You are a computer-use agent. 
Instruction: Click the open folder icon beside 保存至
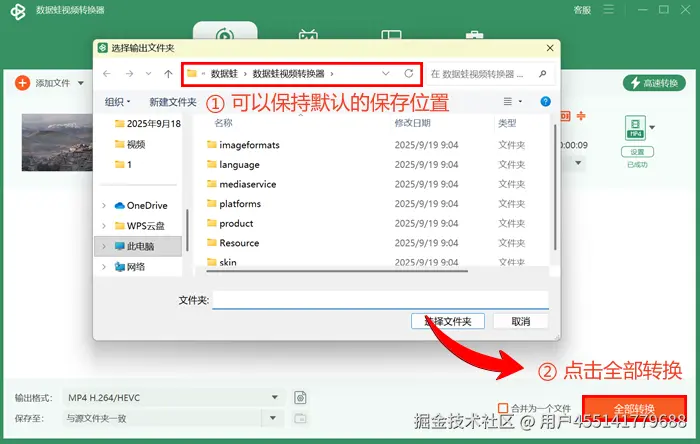[300, 418]
